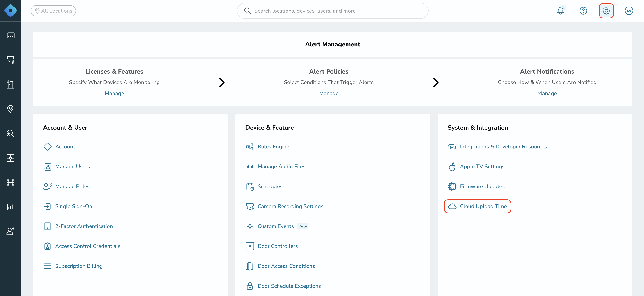This screenshot has width=644, height=296.
Task: Click the Door Schedule Exceptions lock icon
Action: tap(250, 286)
